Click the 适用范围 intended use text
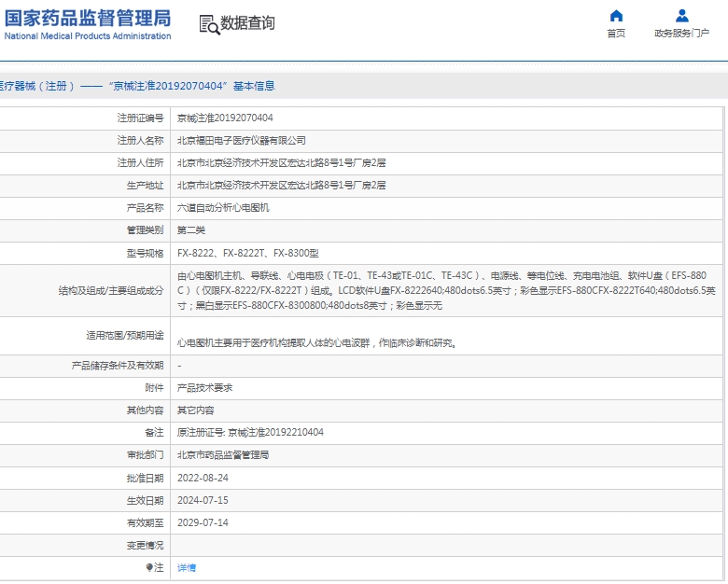The image size is (728, 584). [316, 343]
